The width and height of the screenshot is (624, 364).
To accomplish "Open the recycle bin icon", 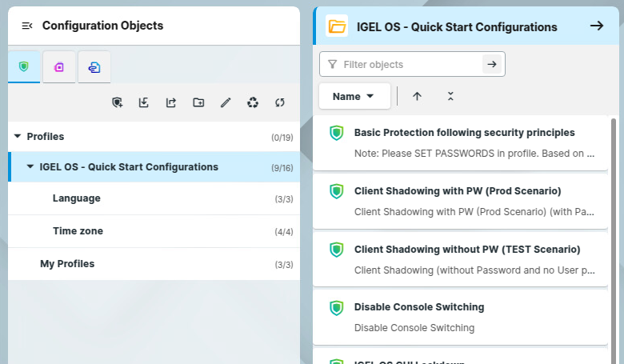I will click(x=253, y=102).
